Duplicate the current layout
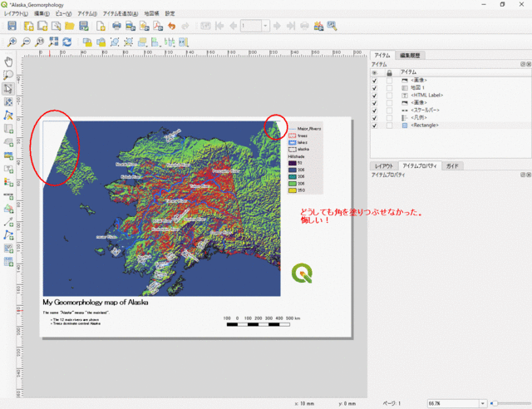This screenshot has height=409, width=532. [42, 26]
